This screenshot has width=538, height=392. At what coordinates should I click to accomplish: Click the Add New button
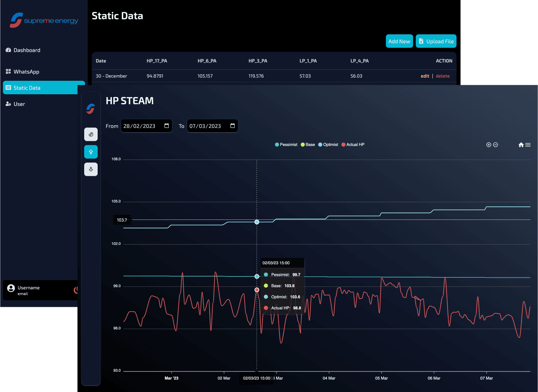coord(399,41)
